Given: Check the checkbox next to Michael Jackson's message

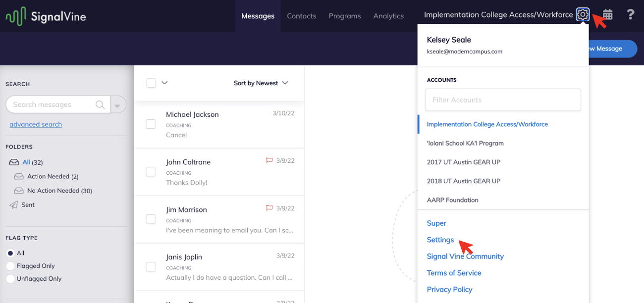Looking at the screenshot, I should click(151, 124).
